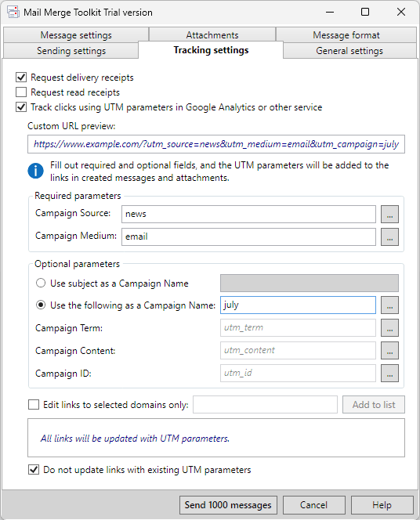The width and height of the screenshot is (420, 520).
Task: Click the ellipsis button beside Campaign ID
Action: [389, 373]
